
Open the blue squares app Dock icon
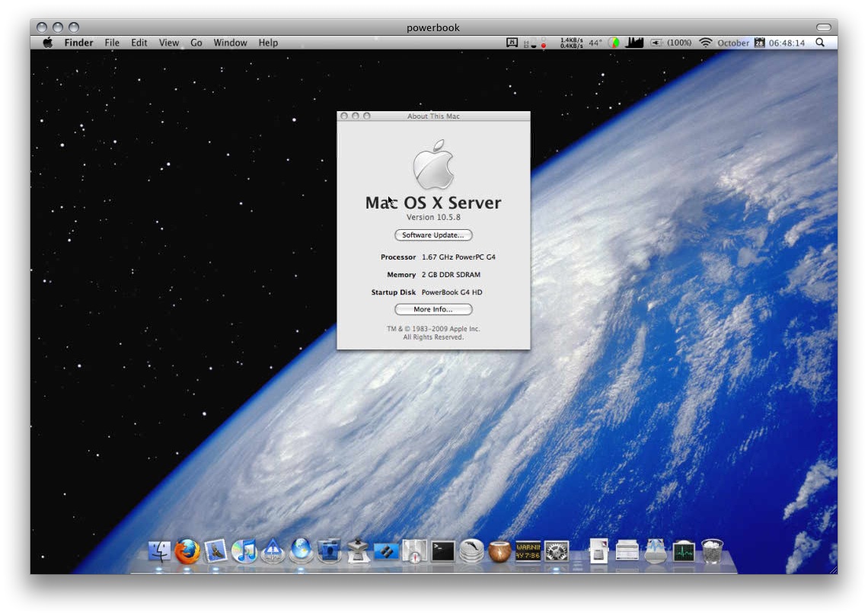click(x=386, y=551)
